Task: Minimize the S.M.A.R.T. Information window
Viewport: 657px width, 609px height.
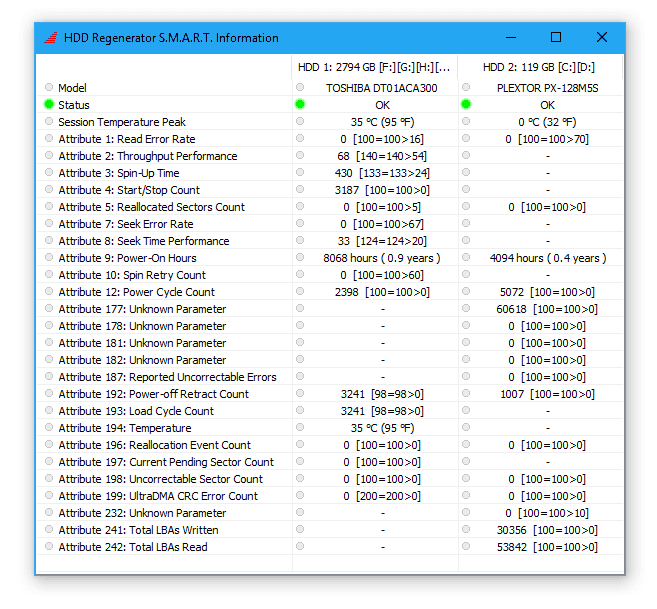Action: (x=511, y=38)
